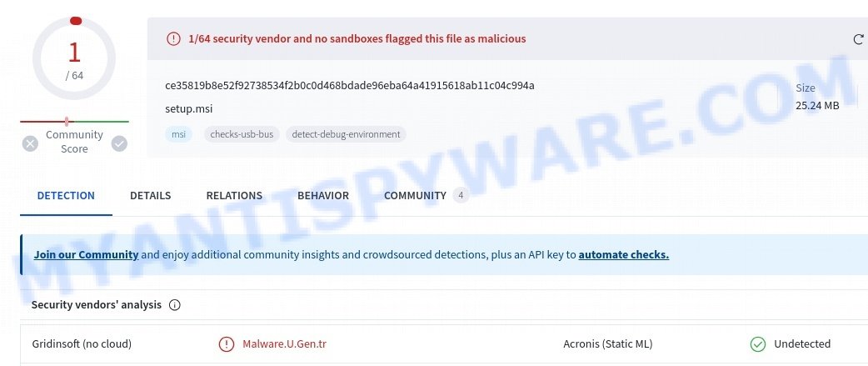Click the 1/64 security vendor flagged message
868x366 pixels.
tap(357, 38)
